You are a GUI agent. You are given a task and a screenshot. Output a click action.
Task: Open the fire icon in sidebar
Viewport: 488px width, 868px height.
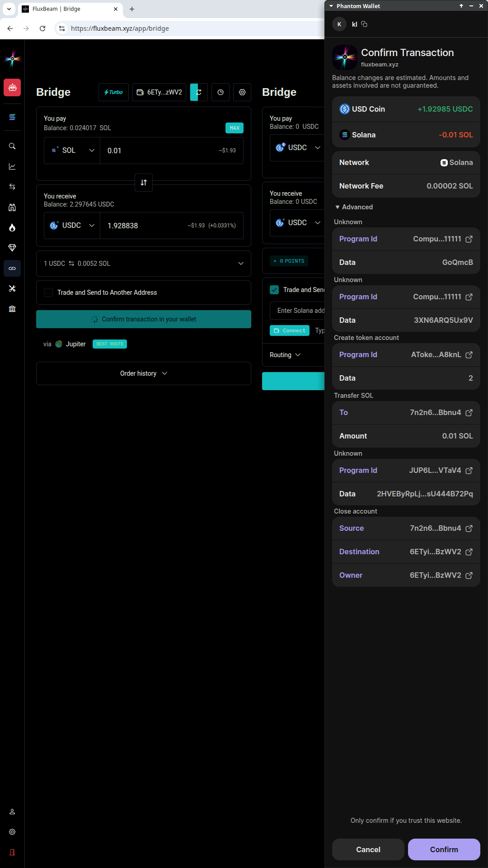[12, 227]
